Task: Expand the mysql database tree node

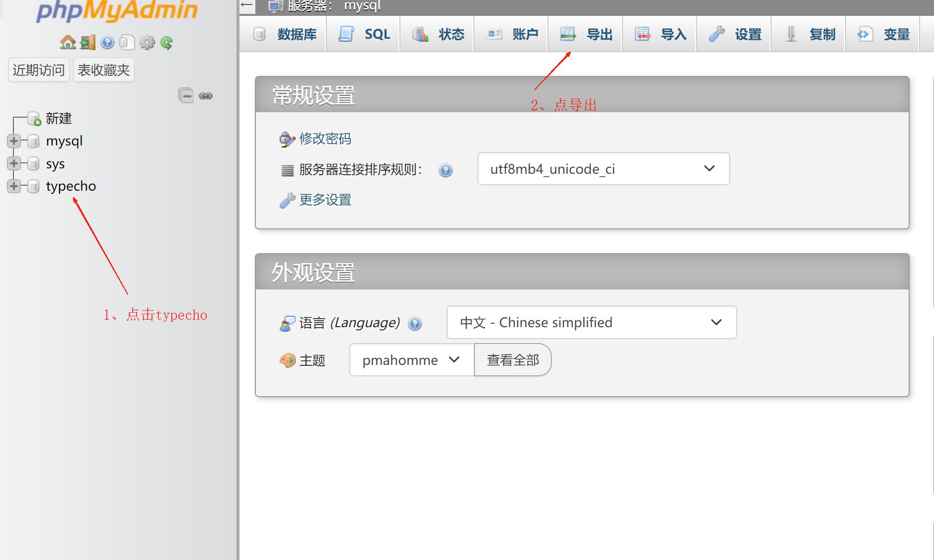Action: [x=13, y=141]
